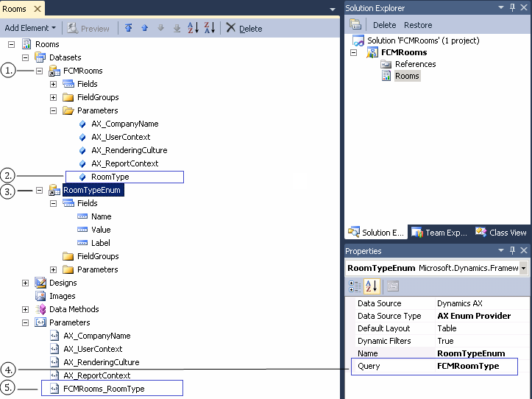
Task: Open the Add Element dropdown
Action: point(30,28)
